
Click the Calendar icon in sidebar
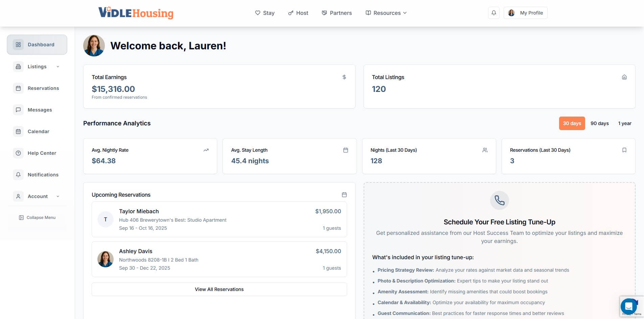pos(18,131)
